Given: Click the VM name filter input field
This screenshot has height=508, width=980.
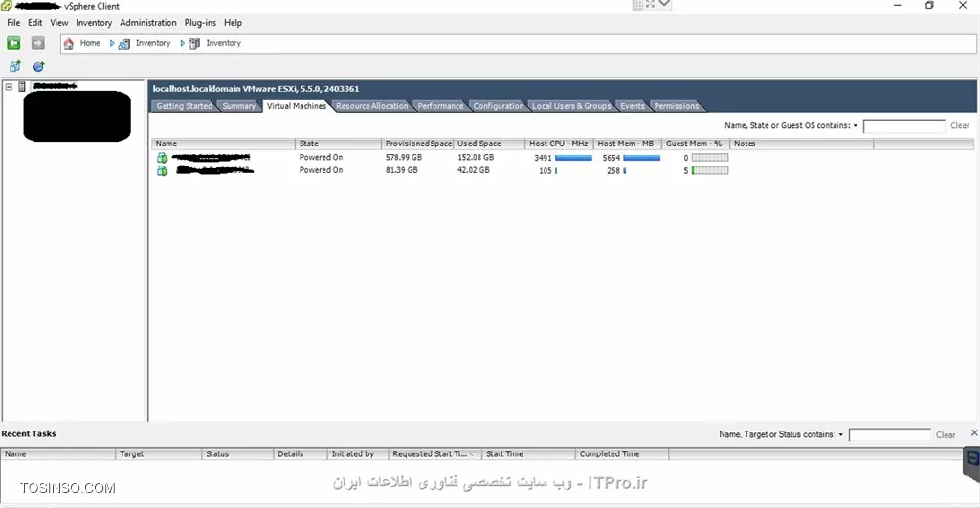Looking at the screenshot, I should tap(903, 126).
